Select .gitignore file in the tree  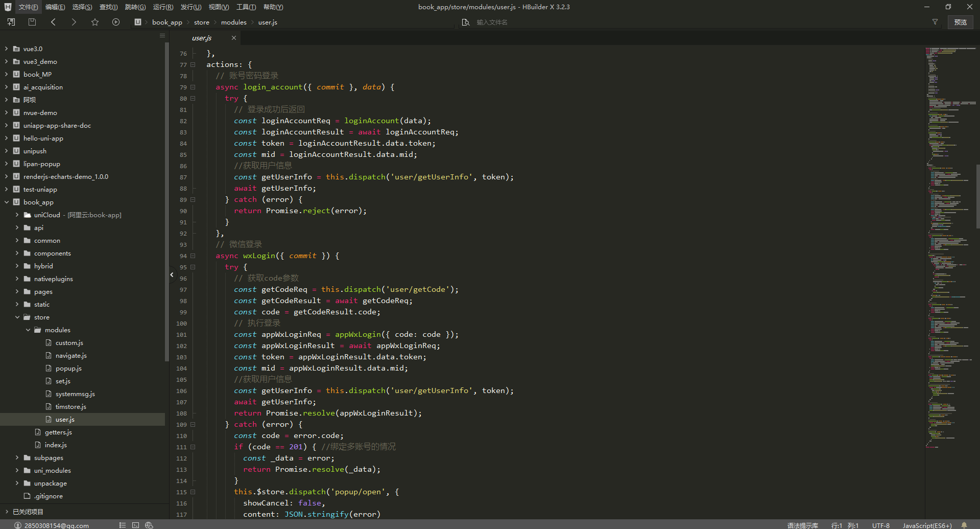pos(49,496)
